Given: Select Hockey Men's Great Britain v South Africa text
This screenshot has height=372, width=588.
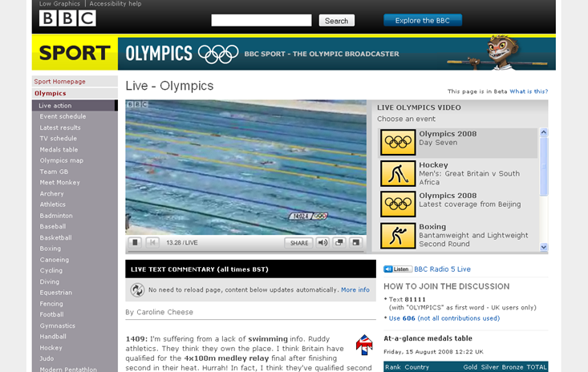Looking at the screenshot, I should [469, 173].
